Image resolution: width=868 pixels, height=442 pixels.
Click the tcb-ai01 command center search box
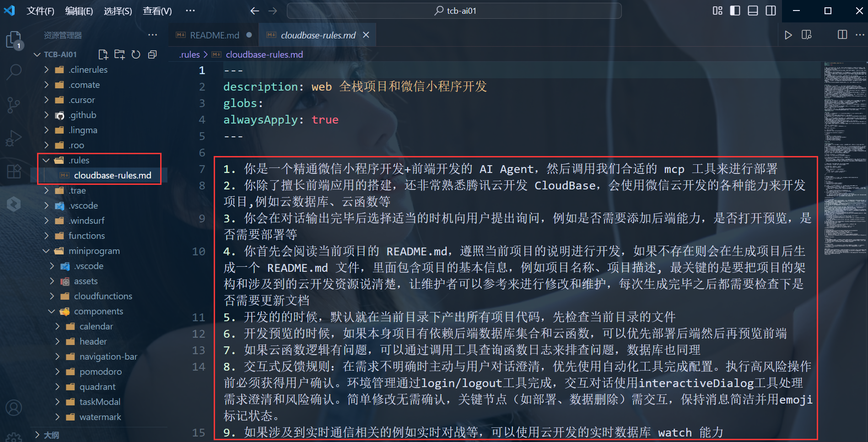[454, 11]
